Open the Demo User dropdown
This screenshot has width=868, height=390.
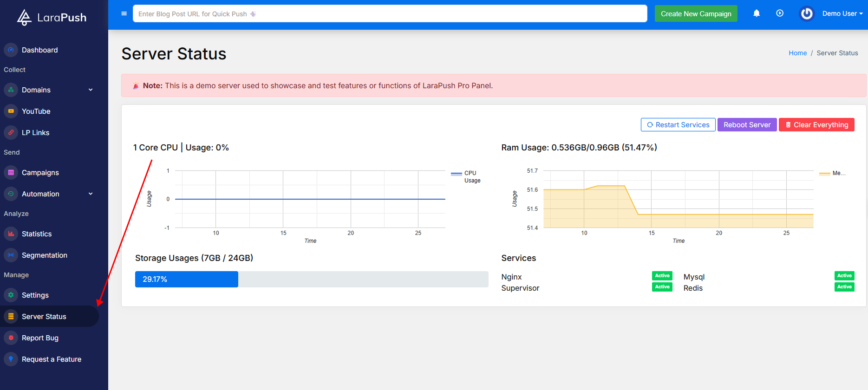coord(842,13)
